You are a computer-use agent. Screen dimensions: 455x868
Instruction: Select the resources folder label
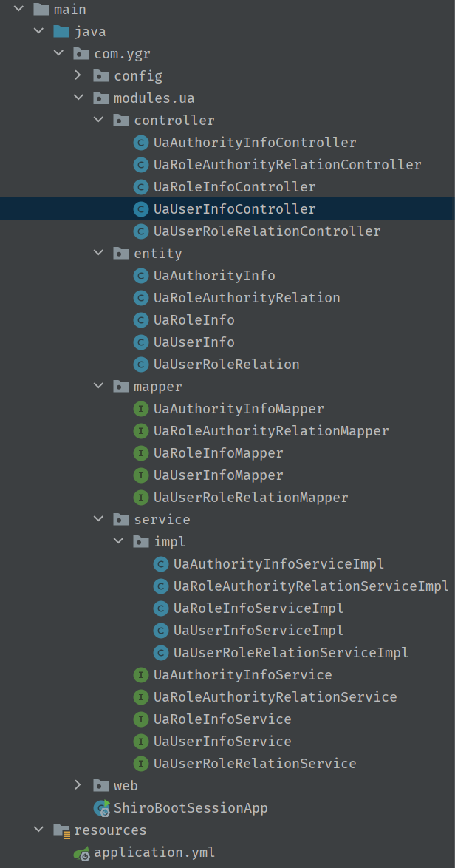[110, 830]
